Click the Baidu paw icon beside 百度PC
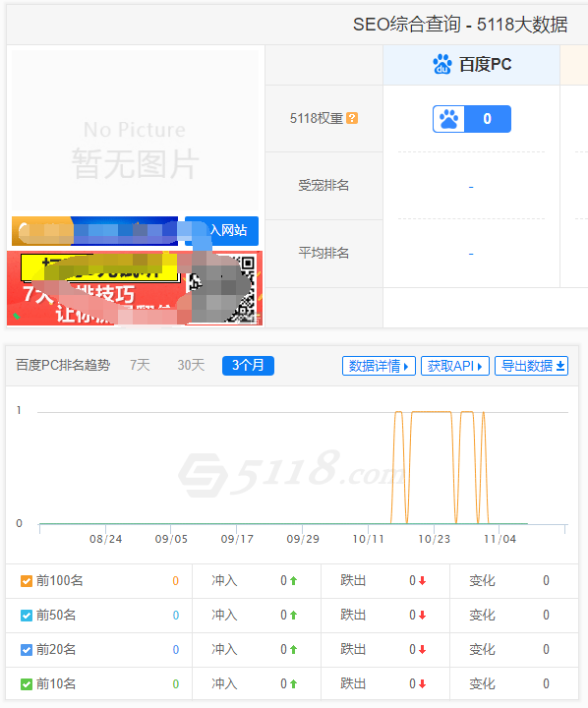The image size is (588, 708). point(442,64)
